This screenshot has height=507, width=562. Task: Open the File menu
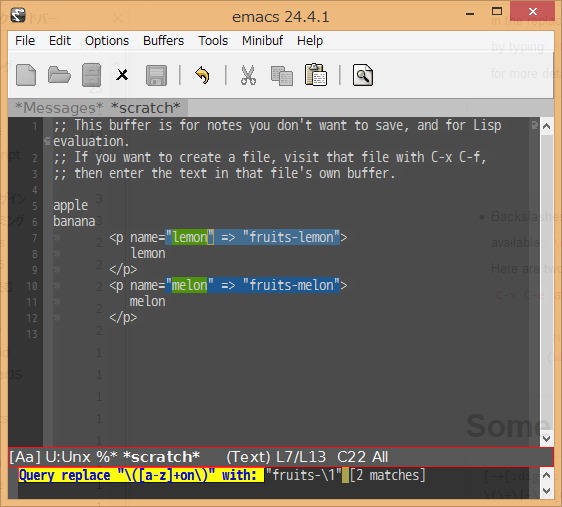coord(25,41)
